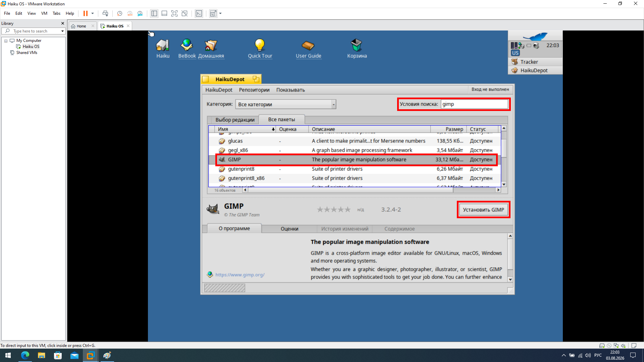Image resolution: width=644 pixels, height=362 pixels.
Task: Close the Library panel
Action: [62, 23]
